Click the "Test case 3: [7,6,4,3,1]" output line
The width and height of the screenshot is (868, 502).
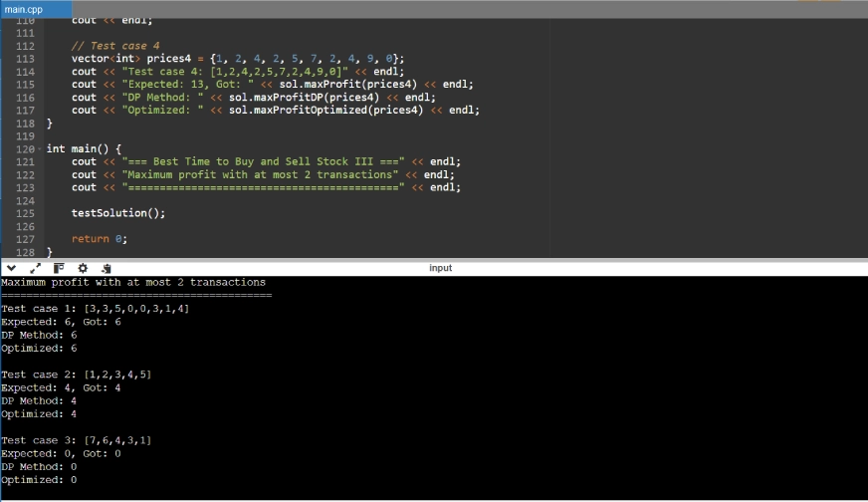tap(76, 440)
